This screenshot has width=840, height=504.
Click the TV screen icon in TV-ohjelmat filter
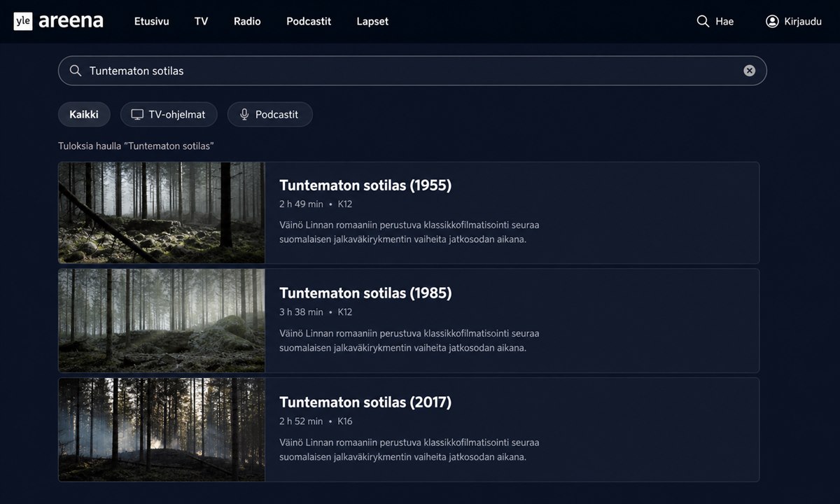click(137, 114)
